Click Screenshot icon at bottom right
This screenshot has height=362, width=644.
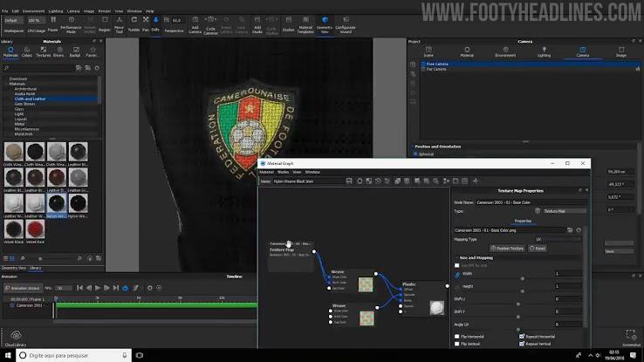click(631, 338)
